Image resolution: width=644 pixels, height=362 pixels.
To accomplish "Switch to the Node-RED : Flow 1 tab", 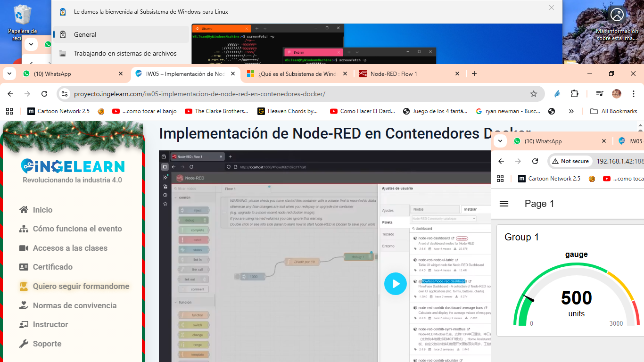I will pyautogui.click(x=394, y=74).
